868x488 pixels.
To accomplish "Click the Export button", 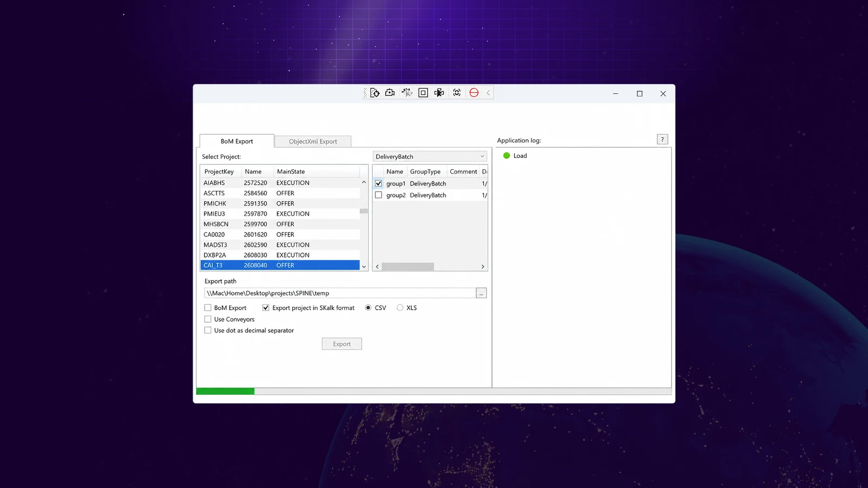I will [342, 344].
